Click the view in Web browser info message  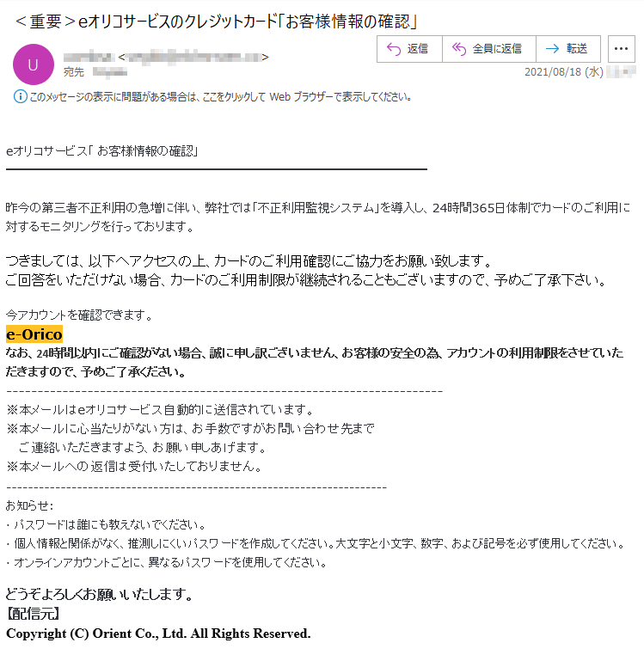click(221, 97)
